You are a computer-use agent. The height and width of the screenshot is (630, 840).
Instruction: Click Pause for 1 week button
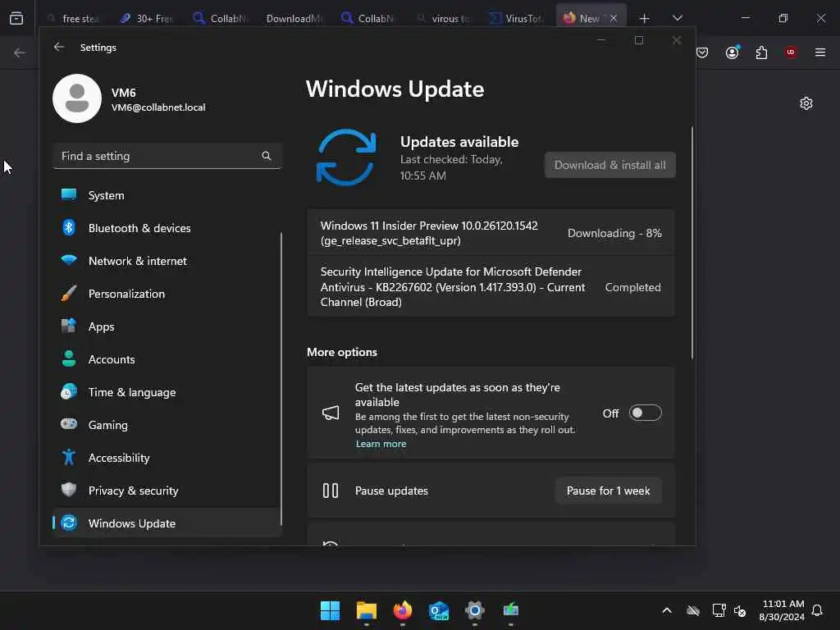608,491
